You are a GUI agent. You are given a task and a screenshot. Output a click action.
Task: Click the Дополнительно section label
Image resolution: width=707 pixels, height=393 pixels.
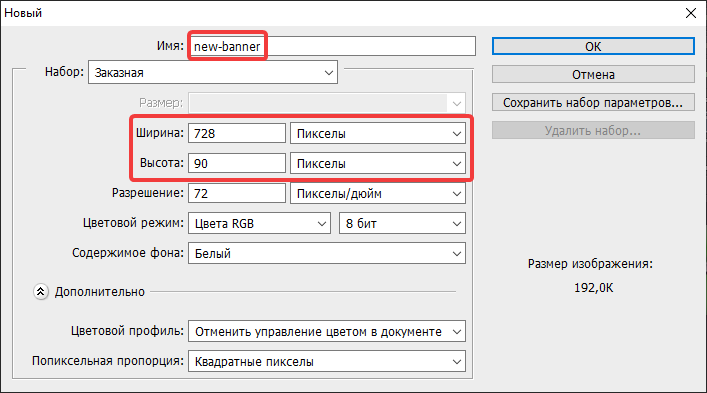point(100,292)
